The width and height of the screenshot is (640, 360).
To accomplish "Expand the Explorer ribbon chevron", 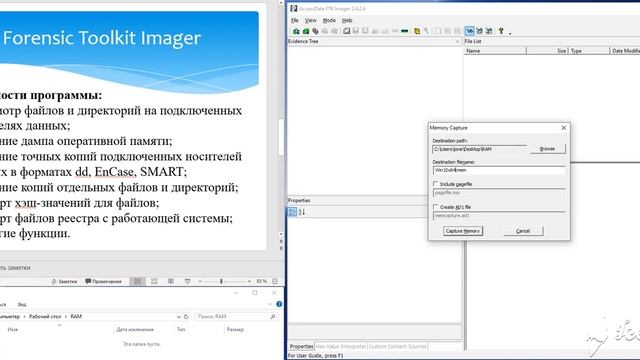I will click(269, 304).
